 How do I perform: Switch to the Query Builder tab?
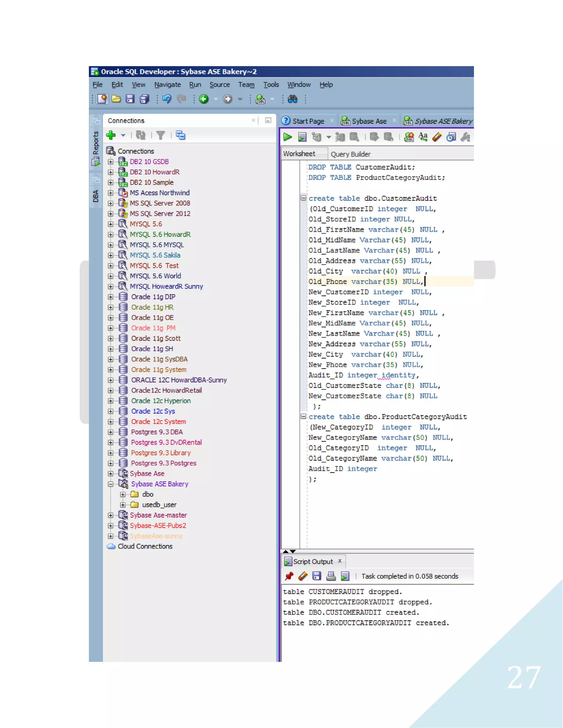click(350, 154)
